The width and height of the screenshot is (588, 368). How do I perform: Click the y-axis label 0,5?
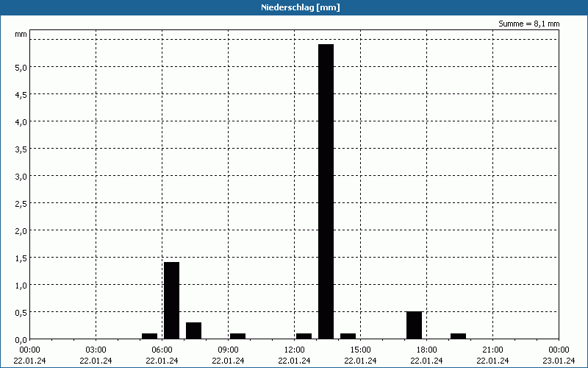click(x=21, y=312)
